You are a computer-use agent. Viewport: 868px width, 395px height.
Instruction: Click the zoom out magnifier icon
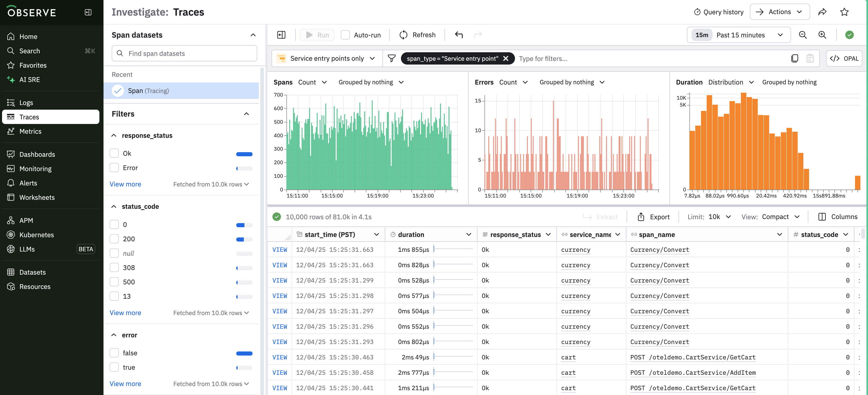[803, 35]
